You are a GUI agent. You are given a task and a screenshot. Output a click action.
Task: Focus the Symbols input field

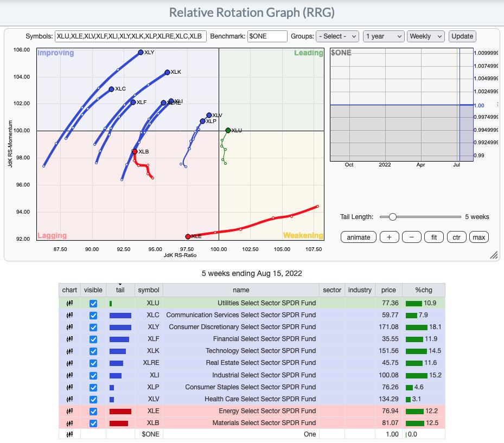131,36
